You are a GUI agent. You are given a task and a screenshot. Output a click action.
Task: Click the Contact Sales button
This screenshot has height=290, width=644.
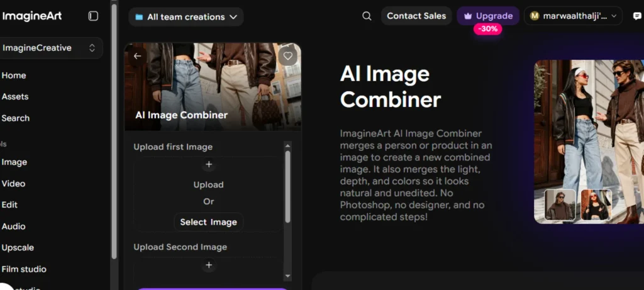tap(416, 16)
